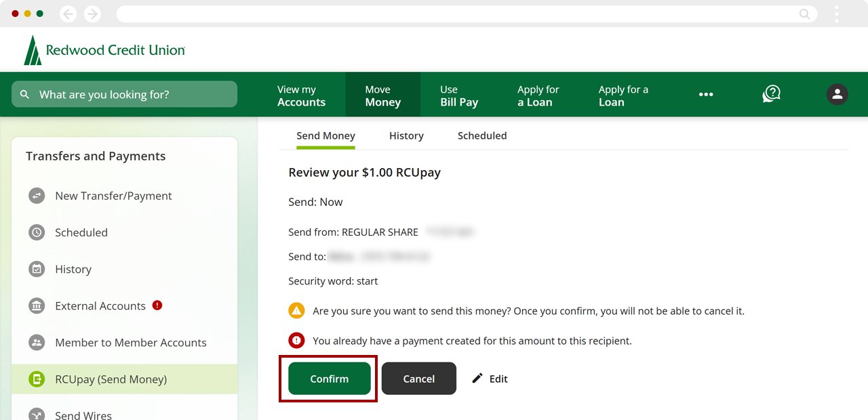The height and width of the screenshot is (420, 868).
Task: Open the Move Money menu
Action: (x=383, y=96)
